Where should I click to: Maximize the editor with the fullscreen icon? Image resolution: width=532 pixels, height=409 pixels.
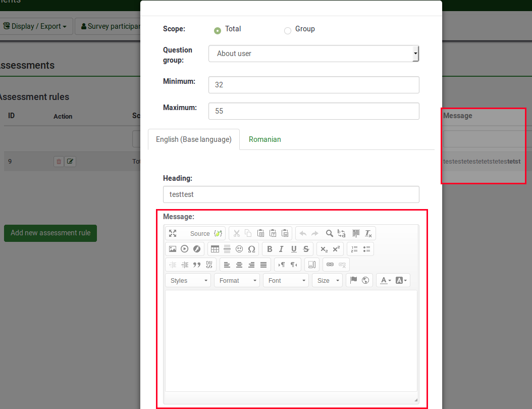173,233
